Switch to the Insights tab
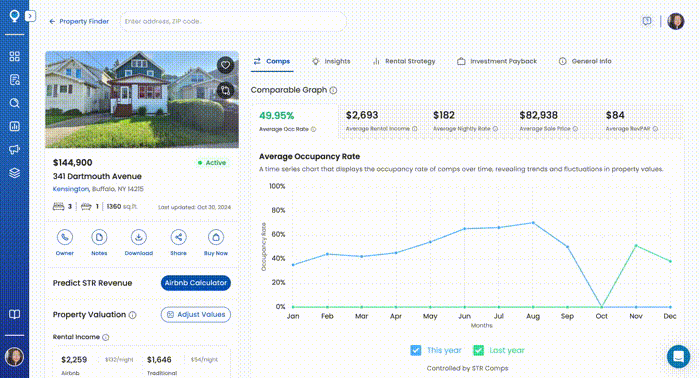The width and height of the screenshot is (700, 378). coord(331,61)
